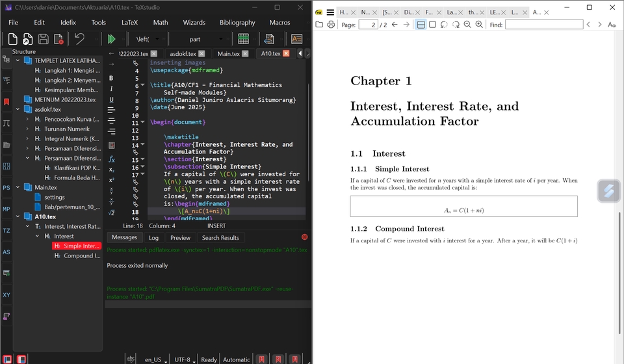Create a new file with New icon

13,39
